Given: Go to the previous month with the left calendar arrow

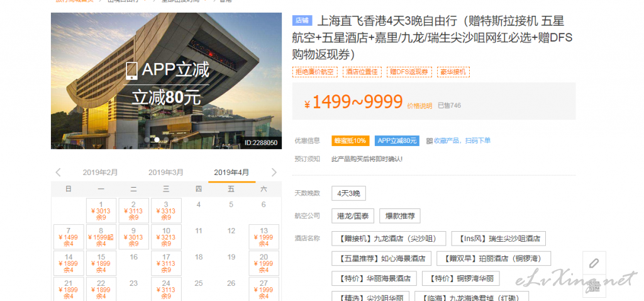Looking at the screenshot, I should (58, 173).
